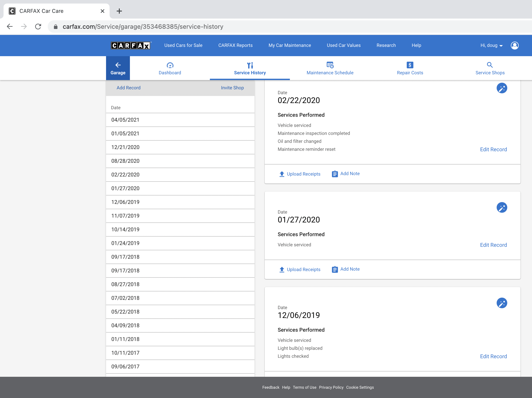Click the Dashboard gauge icon
The height and width of the screenshot is (398, 532).
click(x=170, y=65)
